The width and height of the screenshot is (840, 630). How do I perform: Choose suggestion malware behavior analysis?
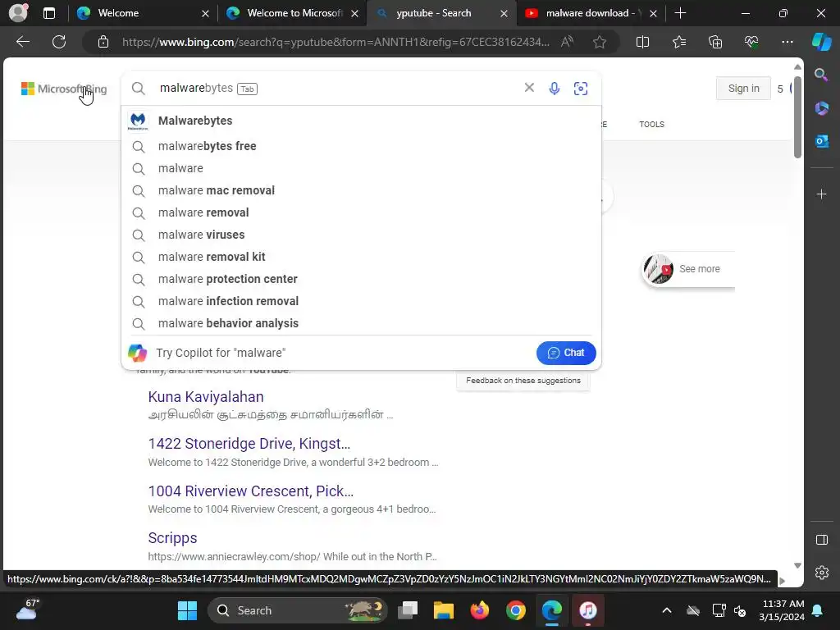pos(362,323)
